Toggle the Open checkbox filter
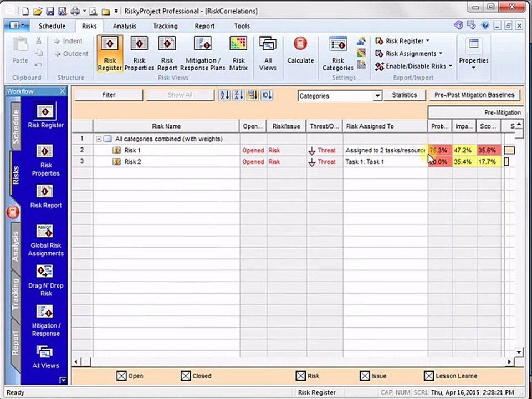 121,376
